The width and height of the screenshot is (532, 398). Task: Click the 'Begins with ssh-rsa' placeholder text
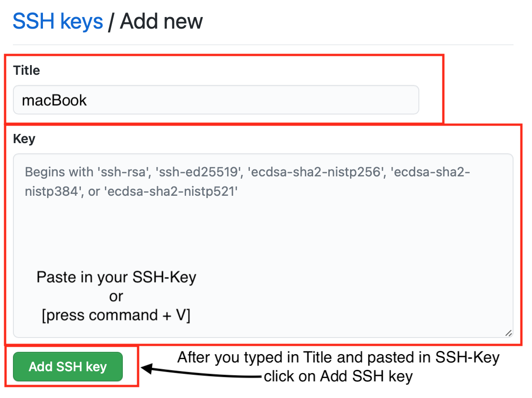click(x=248, y=172)
